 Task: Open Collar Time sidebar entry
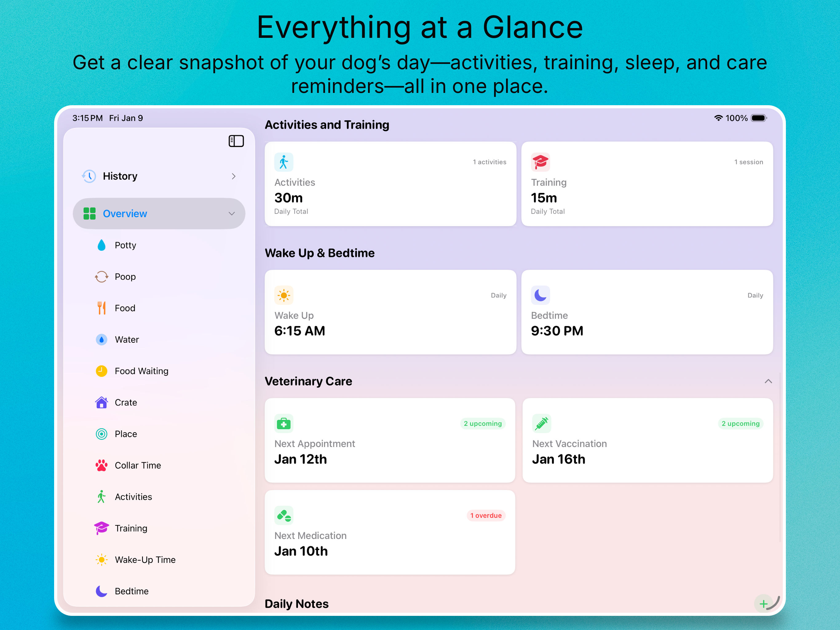pos(159,465)
